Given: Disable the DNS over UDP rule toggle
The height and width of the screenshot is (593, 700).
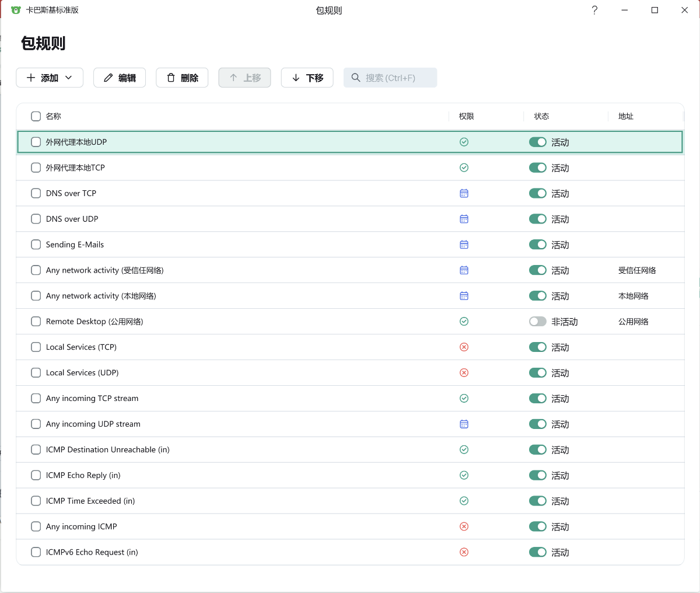Looking at the screenshot, I should coord(537,219).
